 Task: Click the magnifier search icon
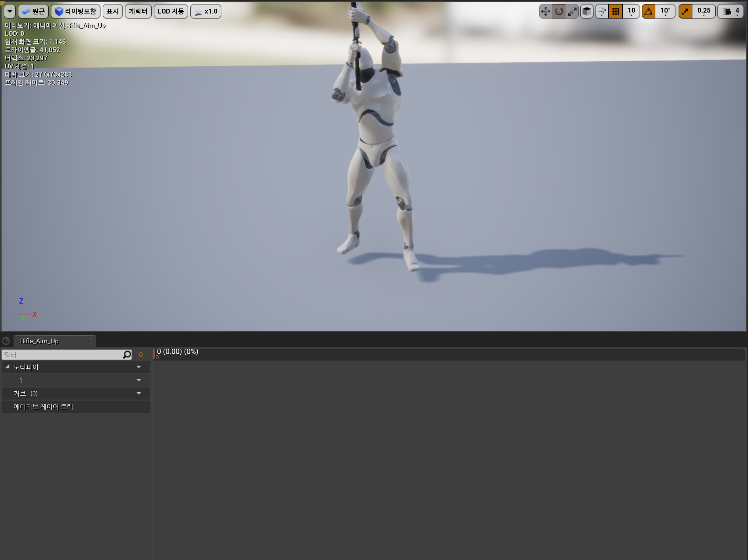pyautogui.click(x=127, y=354)
